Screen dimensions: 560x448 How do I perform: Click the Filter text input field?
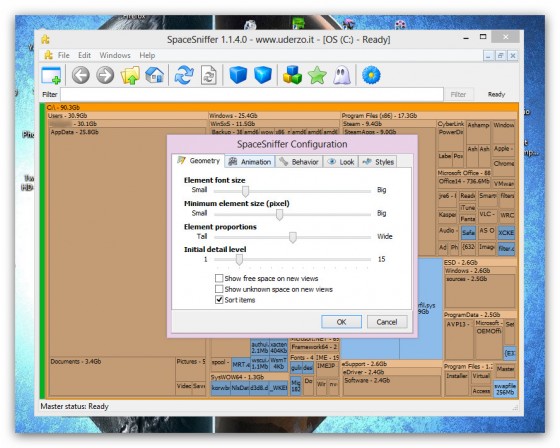[x=252, y=94]
